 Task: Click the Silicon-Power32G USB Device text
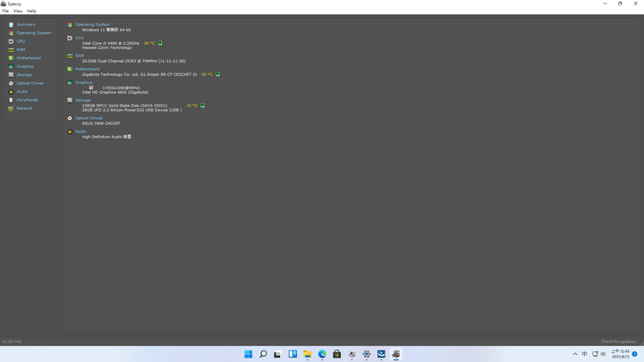coord(131,110)
